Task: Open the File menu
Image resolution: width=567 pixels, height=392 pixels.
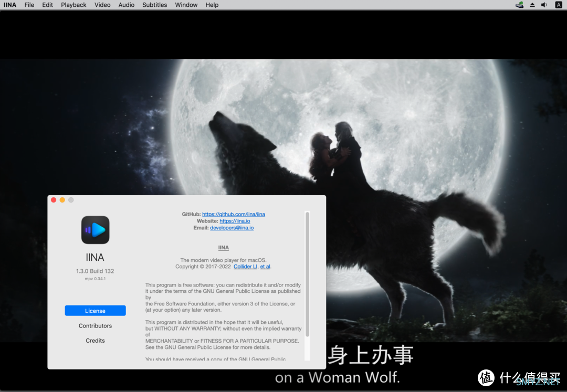Action: 29,5
